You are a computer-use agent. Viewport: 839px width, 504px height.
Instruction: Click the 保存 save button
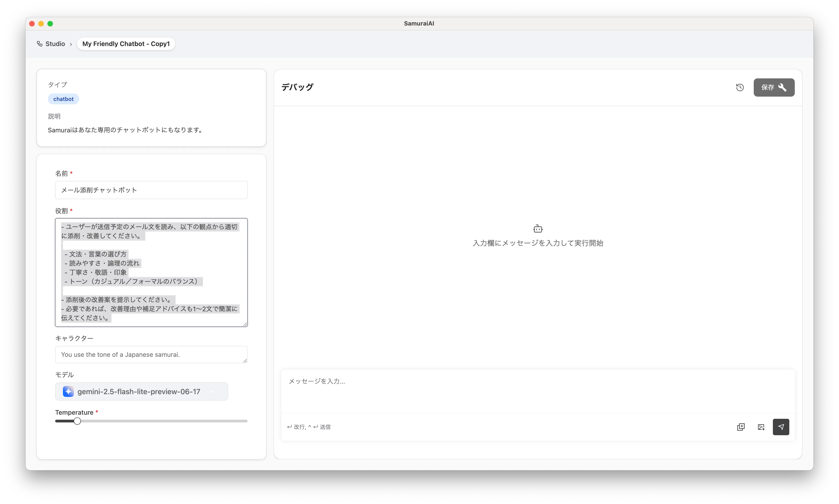pyautogui.click(x=768, y=87)
